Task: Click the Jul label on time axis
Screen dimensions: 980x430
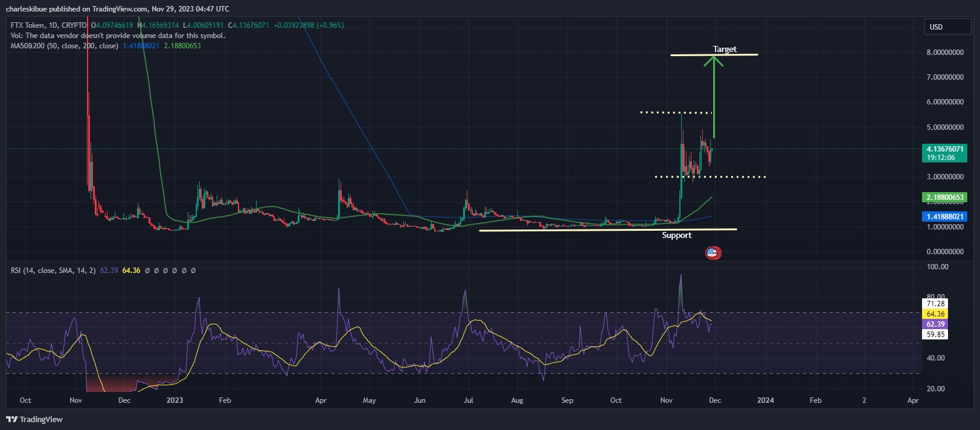Action: 468,400
